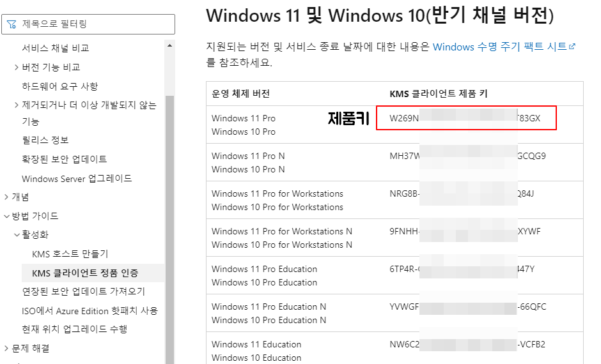
Task: Click the filter icon in the search box
Action: 12,24
